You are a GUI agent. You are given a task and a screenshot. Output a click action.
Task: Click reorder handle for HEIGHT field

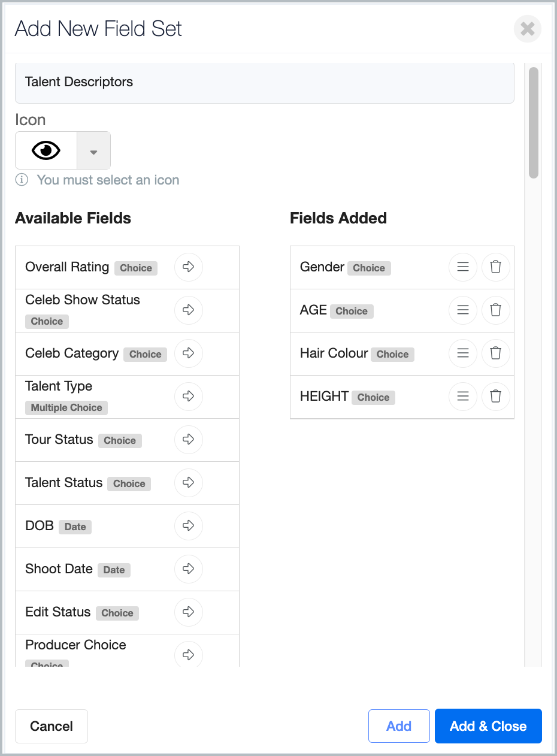coord(463,396)
